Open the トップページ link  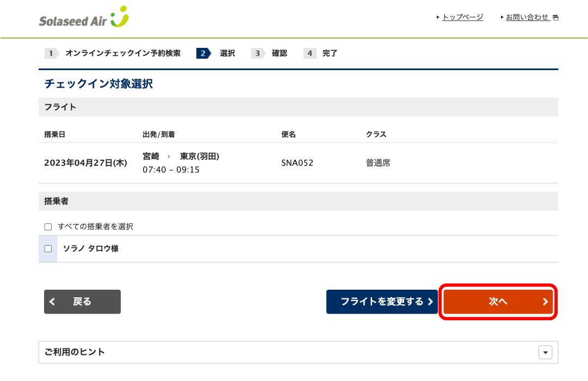click(462, 17)
